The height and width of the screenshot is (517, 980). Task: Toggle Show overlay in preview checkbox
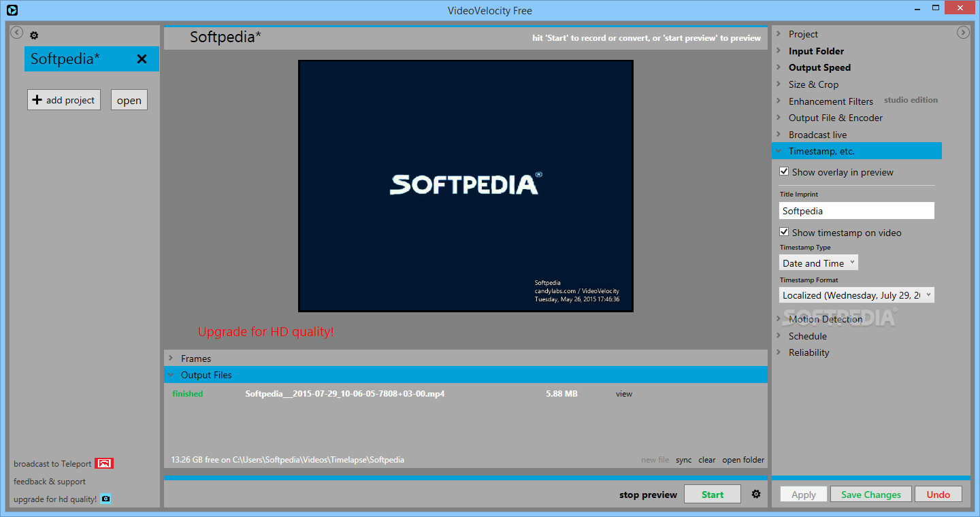pyautogui.click(x=784, y=171)
